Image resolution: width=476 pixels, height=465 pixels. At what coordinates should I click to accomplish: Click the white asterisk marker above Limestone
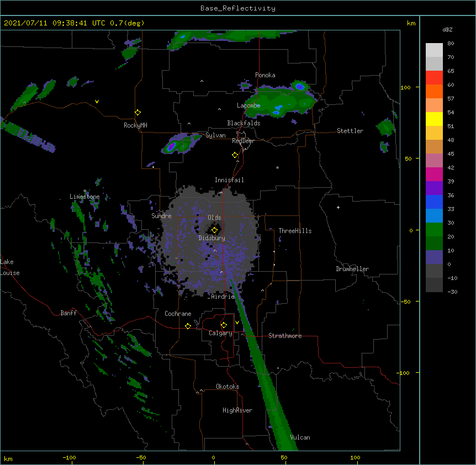[x=85, y=191]
